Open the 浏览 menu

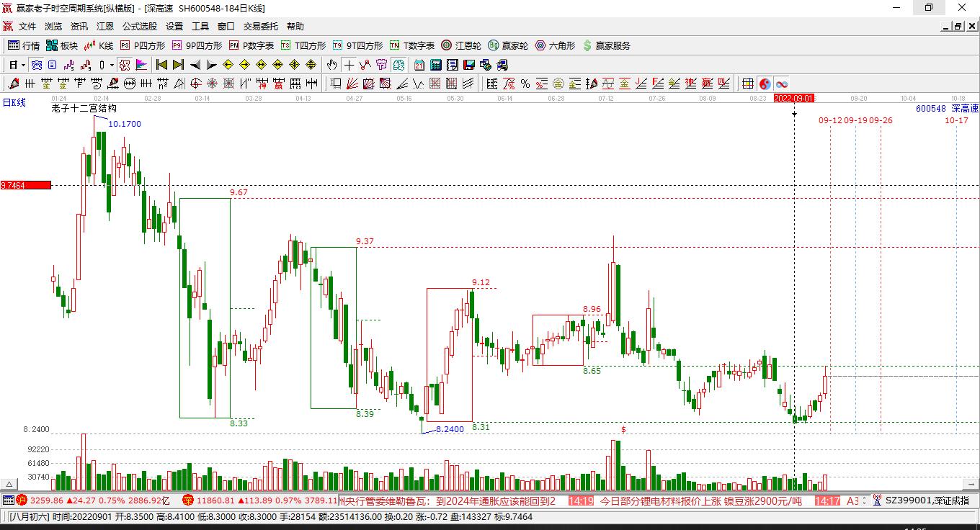(x=53, y=26)
